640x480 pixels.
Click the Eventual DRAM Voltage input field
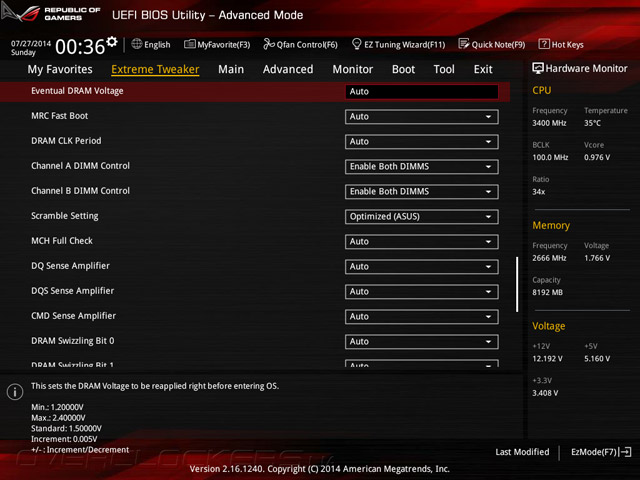[x=422, y=91]
